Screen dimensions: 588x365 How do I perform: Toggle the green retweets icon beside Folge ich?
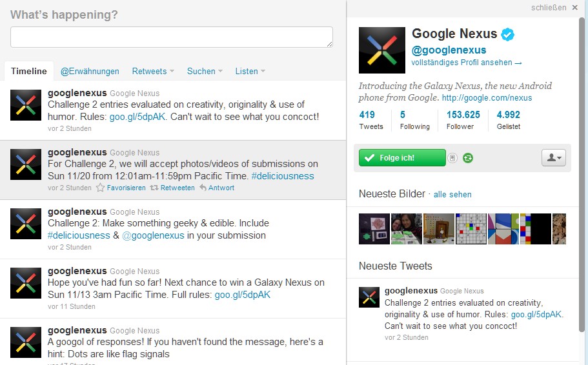(468, 158)
